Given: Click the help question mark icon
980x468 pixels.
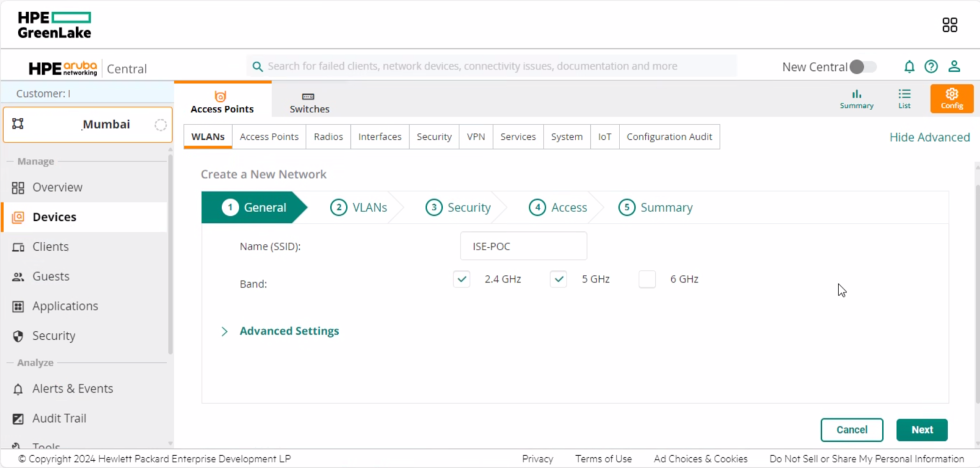Looking at the screenshot, I should click(931, 66).
